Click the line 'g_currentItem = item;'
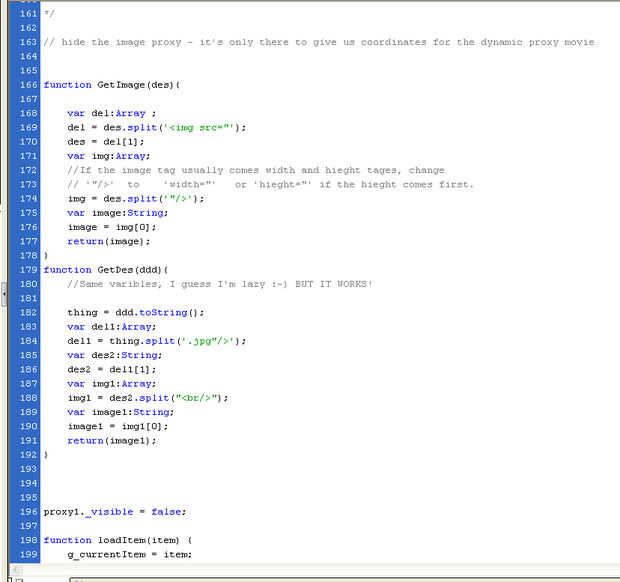 129,555
